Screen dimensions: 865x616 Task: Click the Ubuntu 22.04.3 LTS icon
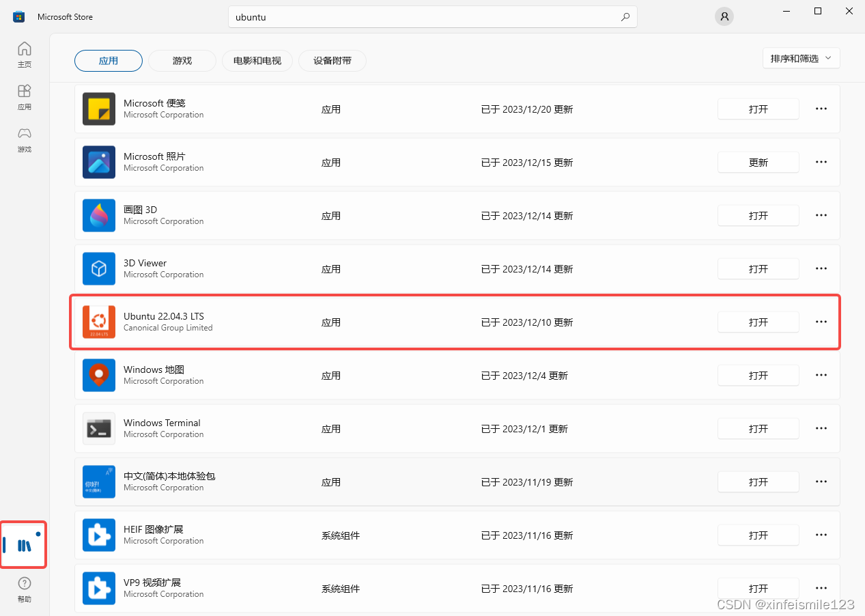[x=99, y=322]
